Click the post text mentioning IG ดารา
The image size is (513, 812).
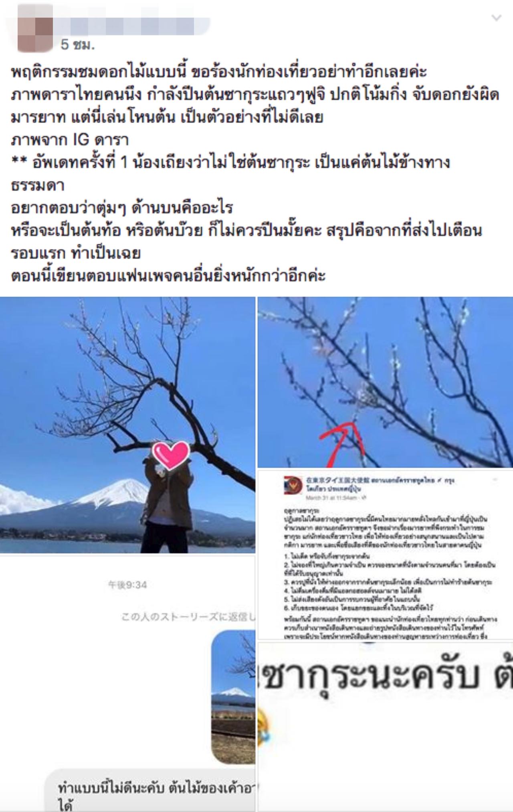tap(69, 140)
